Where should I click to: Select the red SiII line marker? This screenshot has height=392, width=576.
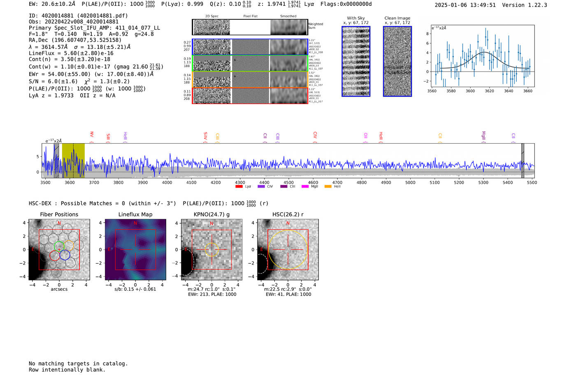point(108,138)
